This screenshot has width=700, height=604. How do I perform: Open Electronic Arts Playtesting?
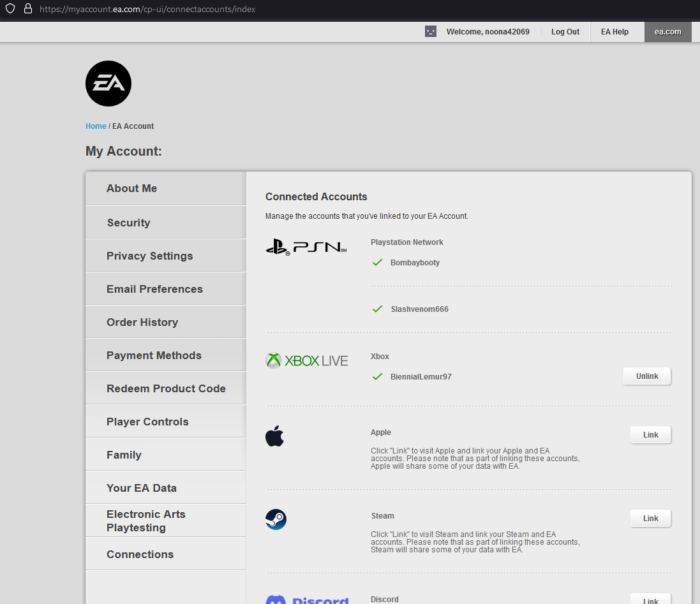tap(166, 520)
